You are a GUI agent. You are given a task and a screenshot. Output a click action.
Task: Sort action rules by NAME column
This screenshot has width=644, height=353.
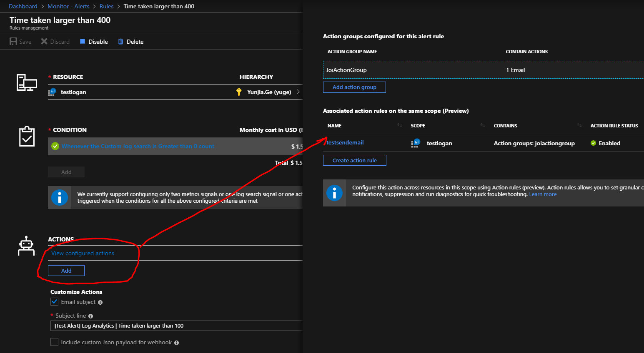tap(399, 125)
